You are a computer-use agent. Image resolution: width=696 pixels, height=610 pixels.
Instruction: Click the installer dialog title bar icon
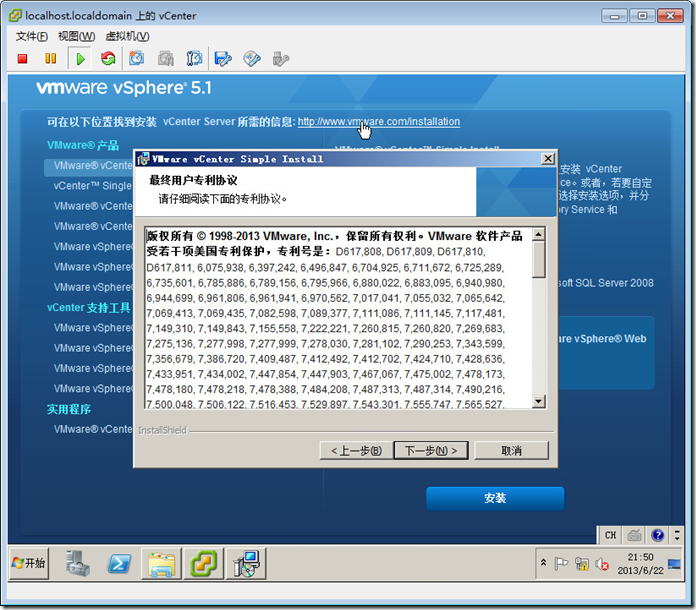(x=143, y=159)
